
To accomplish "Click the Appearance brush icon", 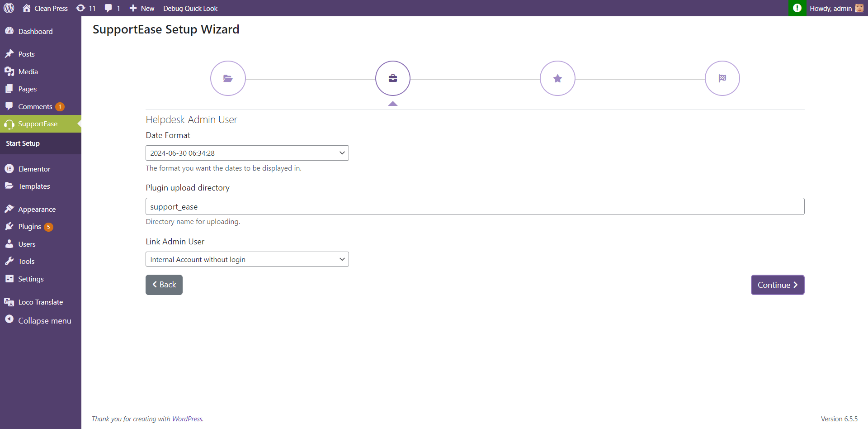I will point(9,209).
